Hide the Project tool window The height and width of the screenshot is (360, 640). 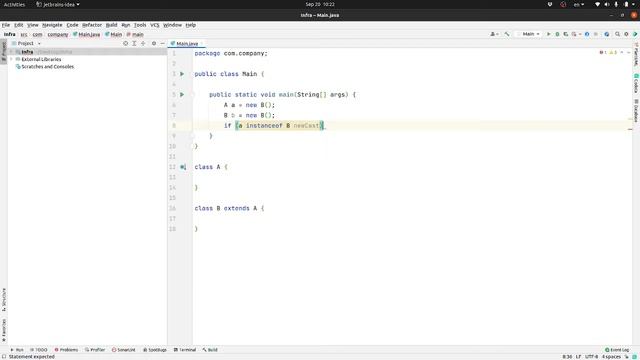162,43
